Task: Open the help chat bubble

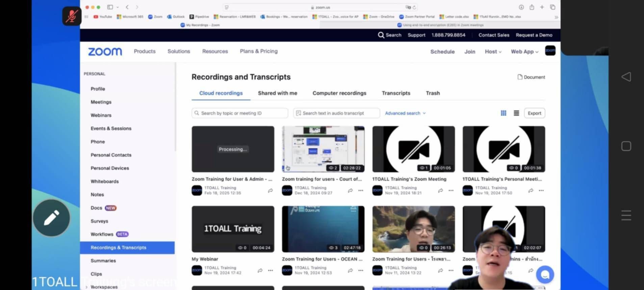Action: pyautogui.click(x=545, y=275)
